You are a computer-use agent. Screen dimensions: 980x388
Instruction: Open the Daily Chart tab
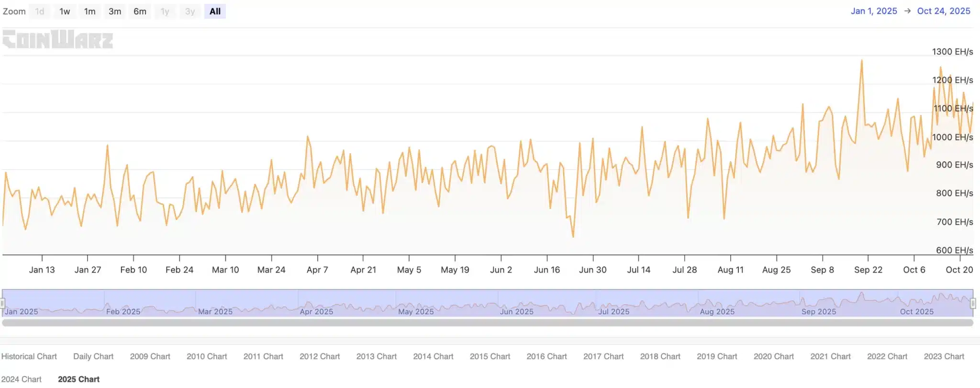(x=93, y=356)
